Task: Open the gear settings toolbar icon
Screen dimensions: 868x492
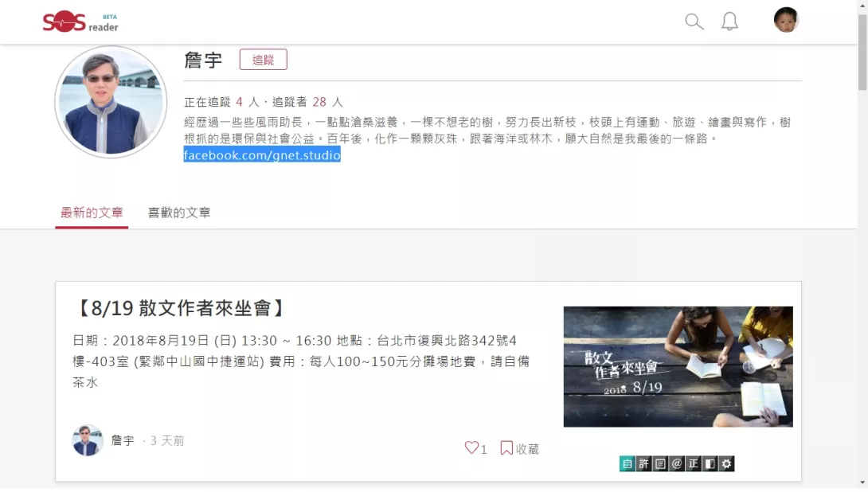Action: 727,464
